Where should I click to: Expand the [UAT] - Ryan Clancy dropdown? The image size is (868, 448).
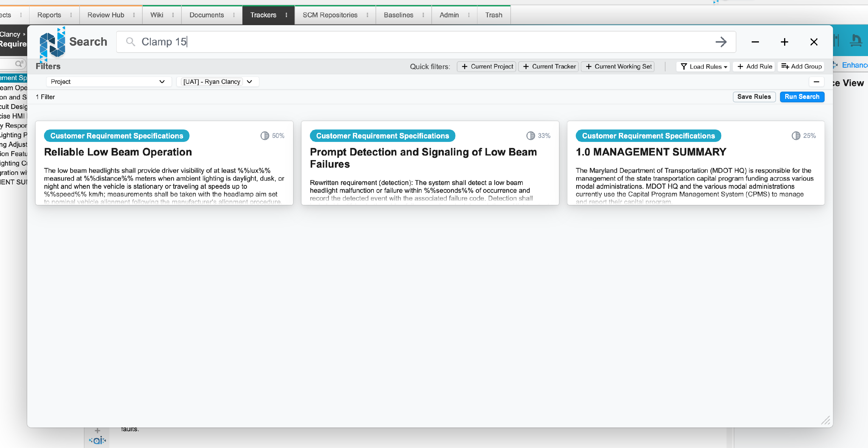249,82
